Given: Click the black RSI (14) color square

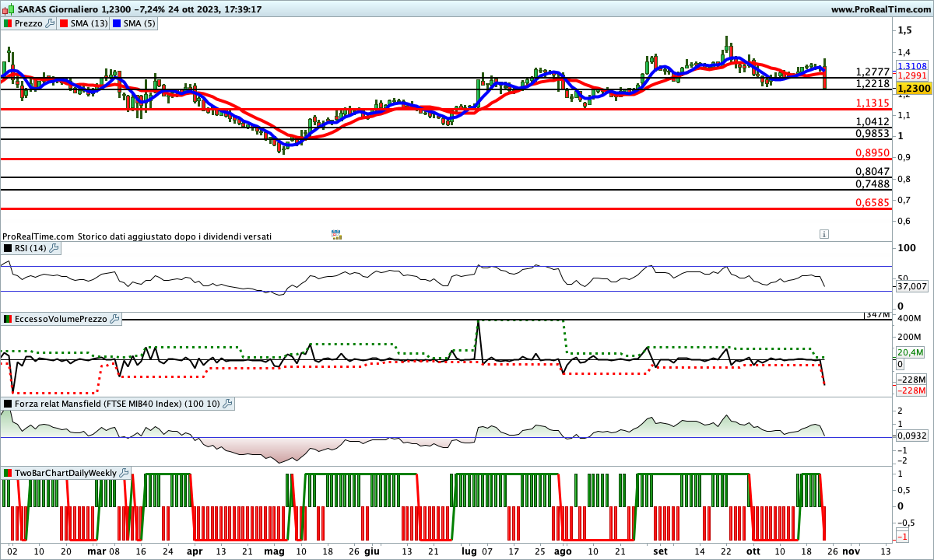Looking at the screenshot, I should [7, 248].
